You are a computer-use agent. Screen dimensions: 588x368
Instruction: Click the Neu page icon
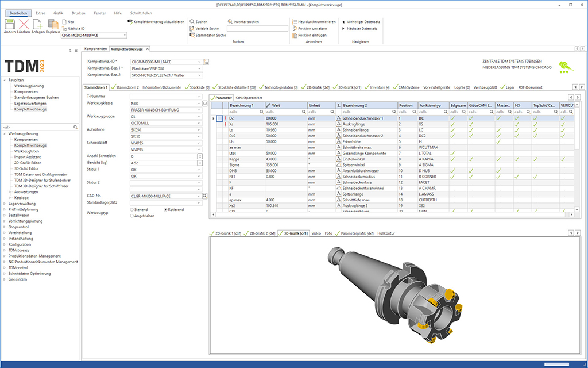pos(64,22)
